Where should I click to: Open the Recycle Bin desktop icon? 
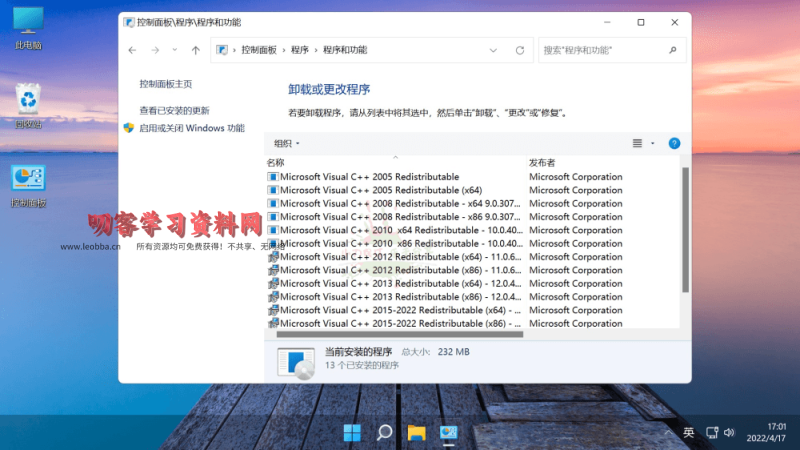(28, 106)
